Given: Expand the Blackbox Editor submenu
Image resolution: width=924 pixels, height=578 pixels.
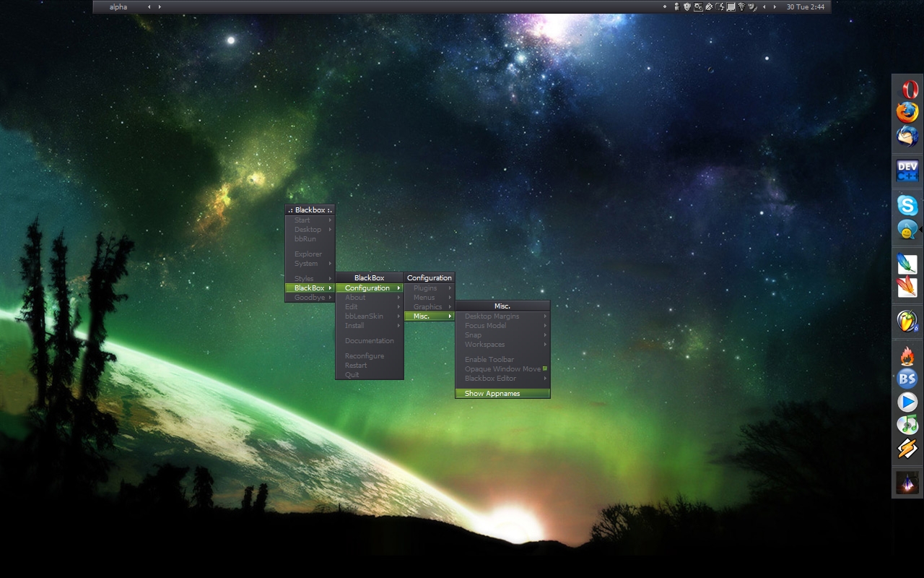Looking at the screenshot, I should click(x=502, y=379).
